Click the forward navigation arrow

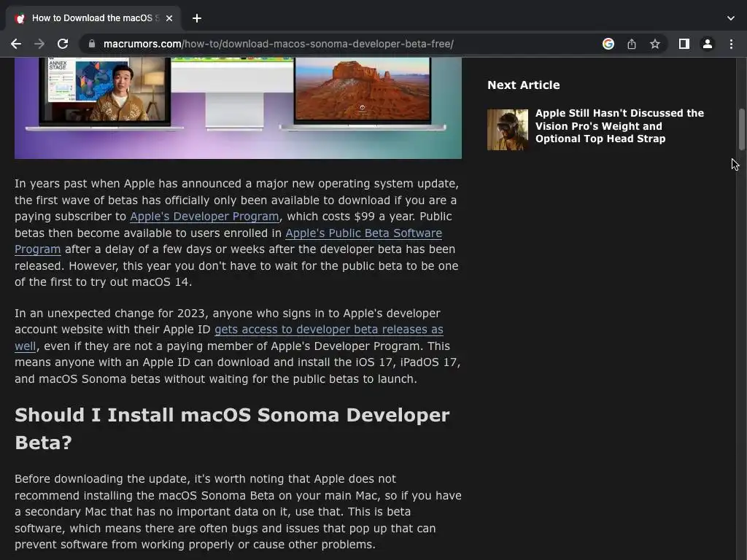click(x=39, y=44)
